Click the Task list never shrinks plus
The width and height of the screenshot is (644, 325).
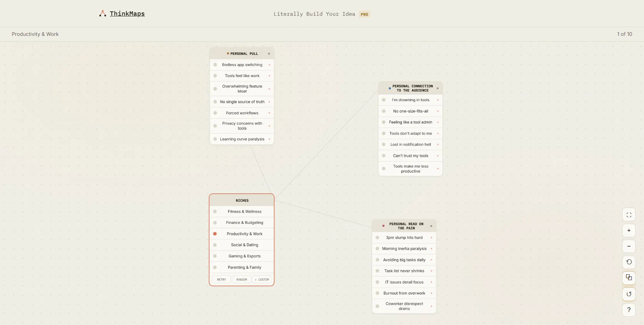pos(431,271)
